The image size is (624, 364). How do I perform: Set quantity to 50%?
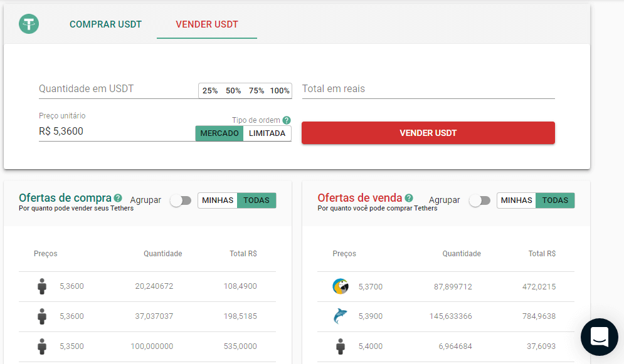point(233,91)
